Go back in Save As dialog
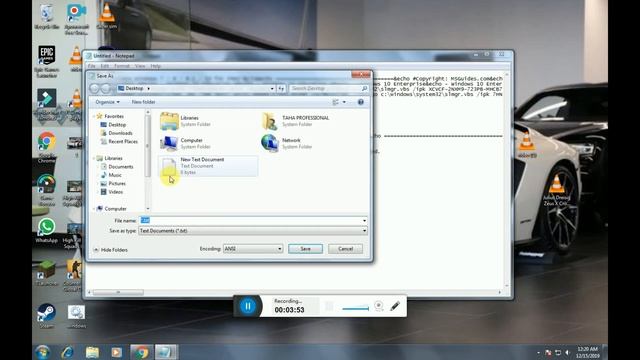Screen dimensions: 640x360 [x=95, y=88]
